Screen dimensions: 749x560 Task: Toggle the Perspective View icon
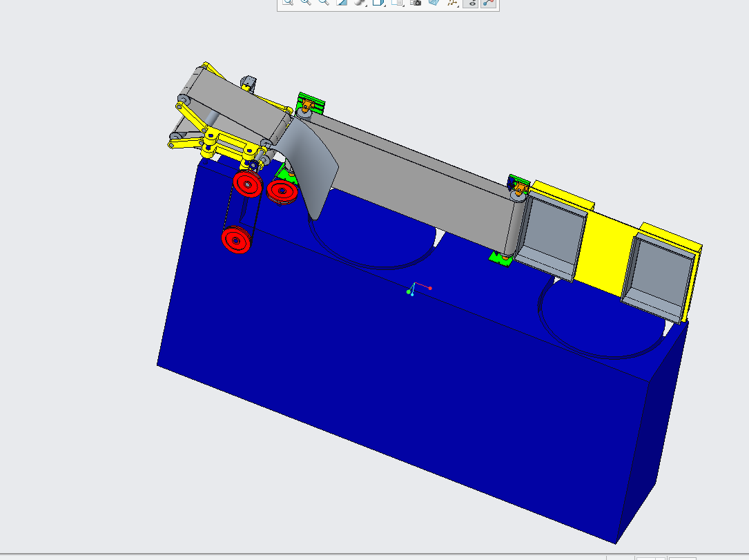(434, 2)
